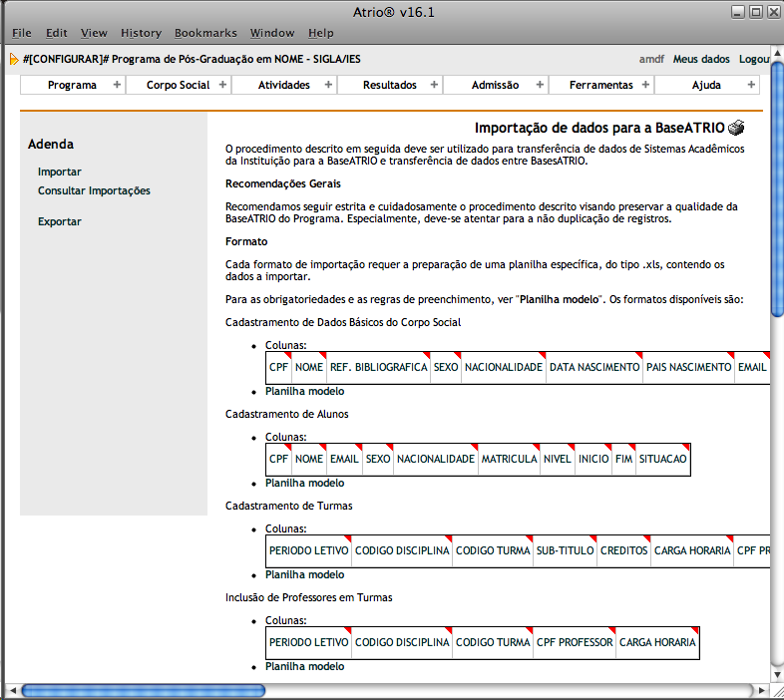Open the Resultados plus expander

pyautogui.click(x=434, y=85)
